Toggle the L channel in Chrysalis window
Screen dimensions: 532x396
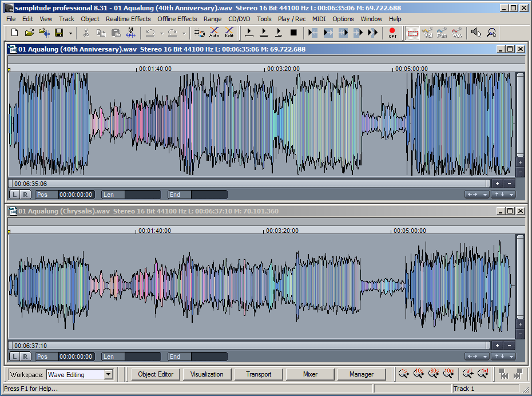coord(14,357)
